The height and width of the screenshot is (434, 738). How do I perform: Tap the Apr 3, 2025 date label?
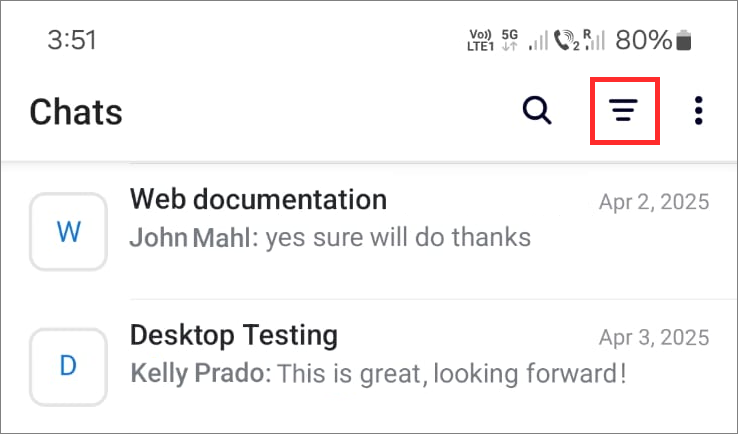point(654,338)
